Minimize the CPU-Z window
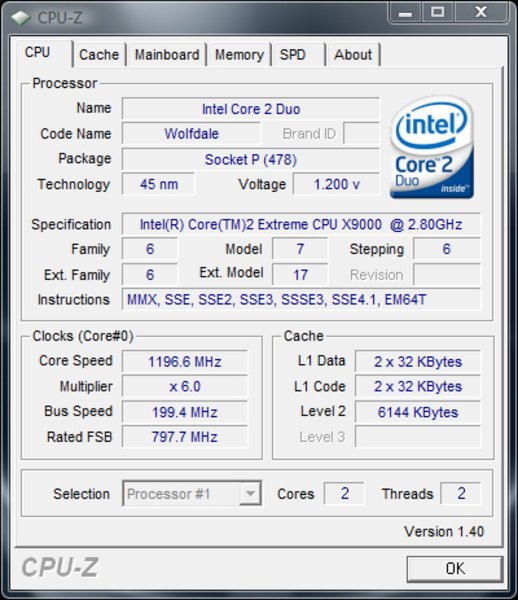The image size is (518, 600). 405,13
